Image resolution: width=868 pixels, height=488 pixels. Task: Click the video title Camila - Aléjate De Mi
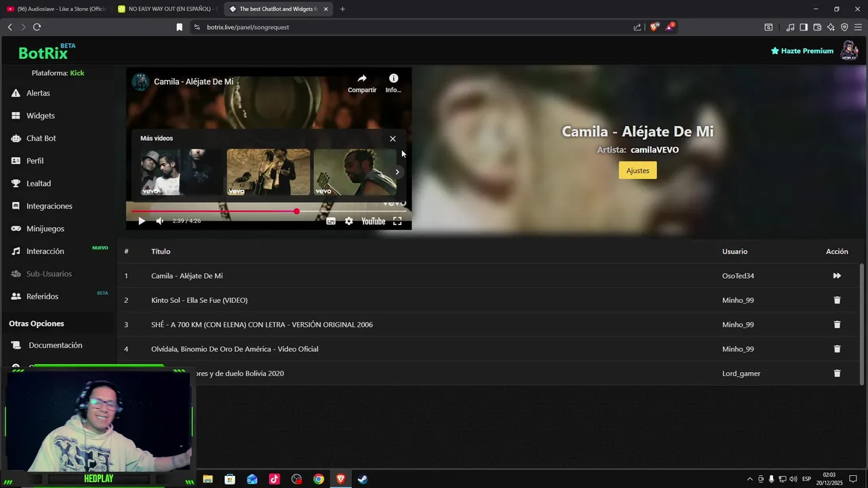click(193, 82)
